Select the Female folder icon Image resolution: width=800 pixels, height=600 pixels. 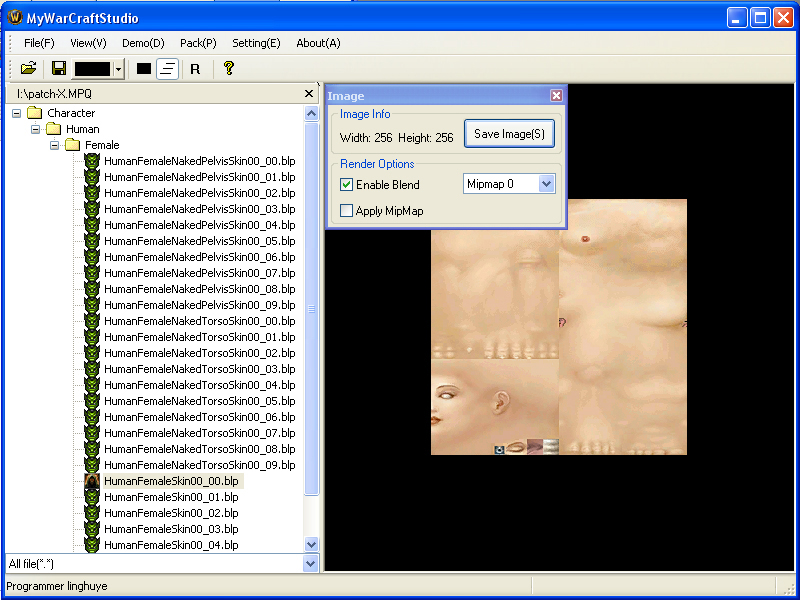(72, 145)
